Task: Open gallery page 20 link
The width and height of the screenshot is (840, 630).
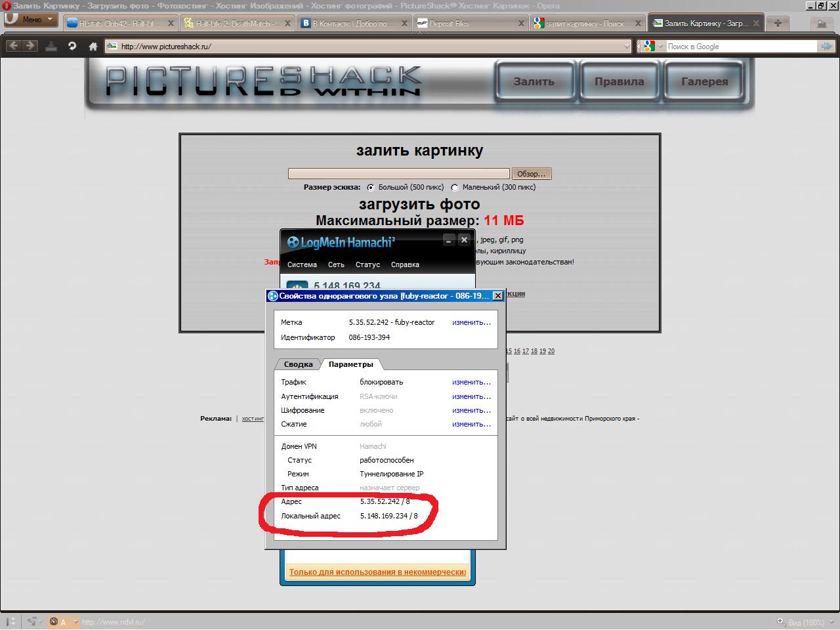Action: (551, 351)
